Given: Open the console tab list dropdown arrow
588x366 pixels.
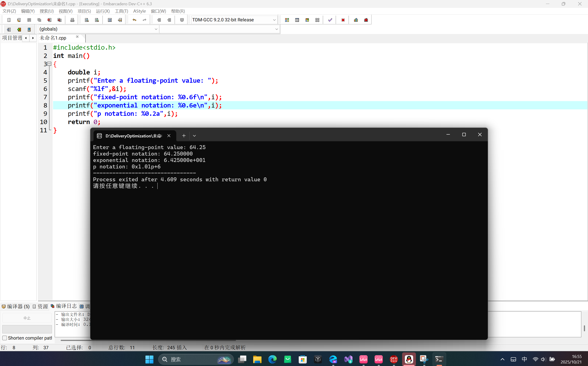Looking at the screenshot, I should click(x=194, y=136).
